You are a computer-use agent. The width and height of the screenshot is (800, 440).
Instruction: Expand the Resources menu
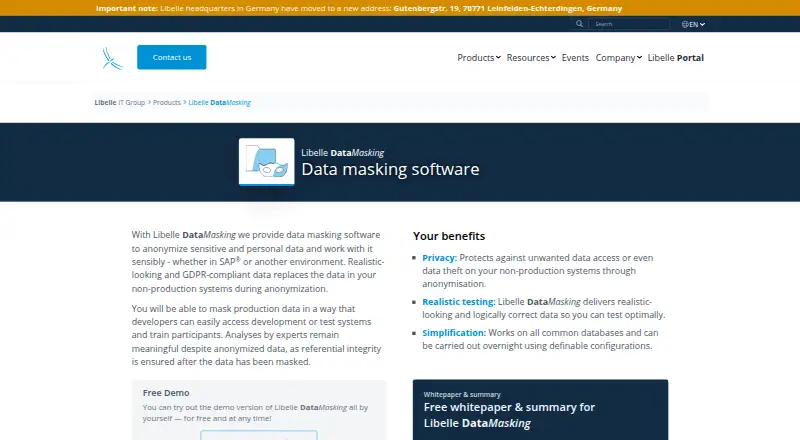pos(531,58)
